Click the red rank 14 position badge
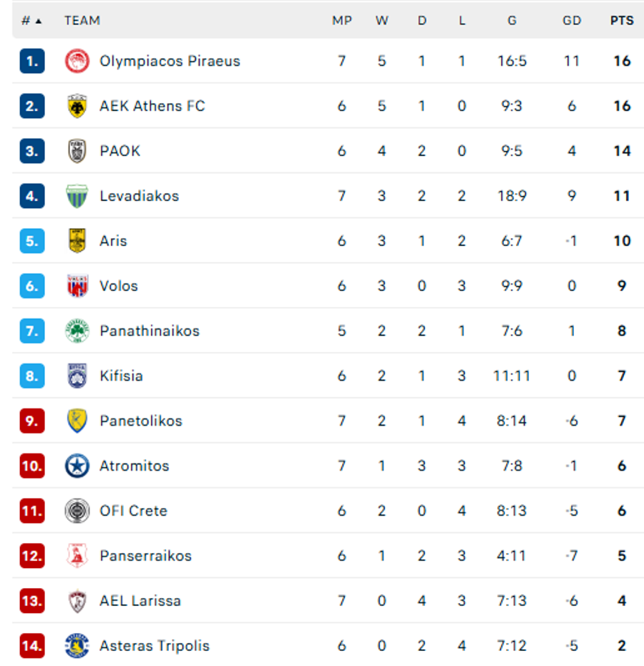 point(32,646)
